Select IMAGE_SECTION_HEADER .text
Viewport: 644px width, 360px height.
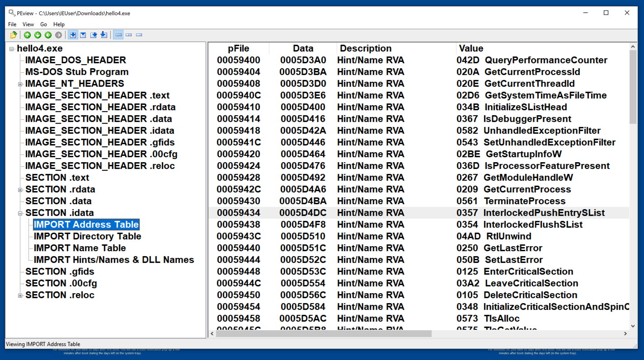[98, 95]
